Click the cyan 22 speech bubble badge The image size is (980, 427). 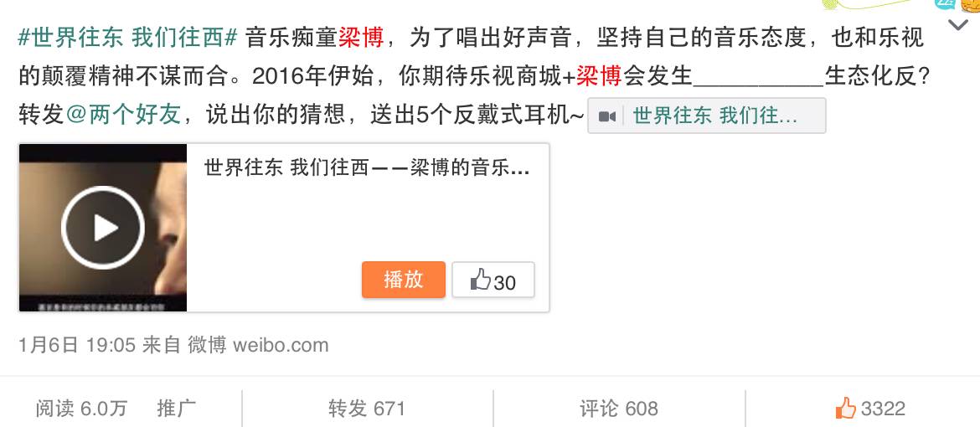[944, 3]
